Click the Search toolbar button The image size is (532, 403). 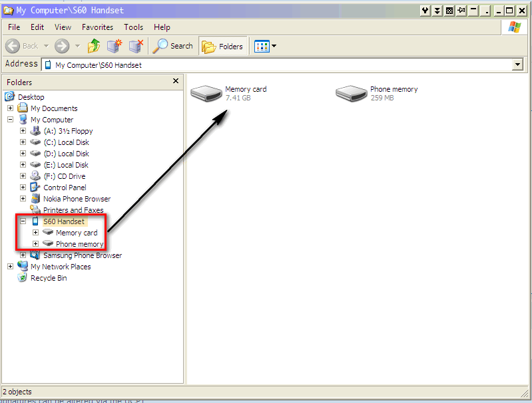173,46
